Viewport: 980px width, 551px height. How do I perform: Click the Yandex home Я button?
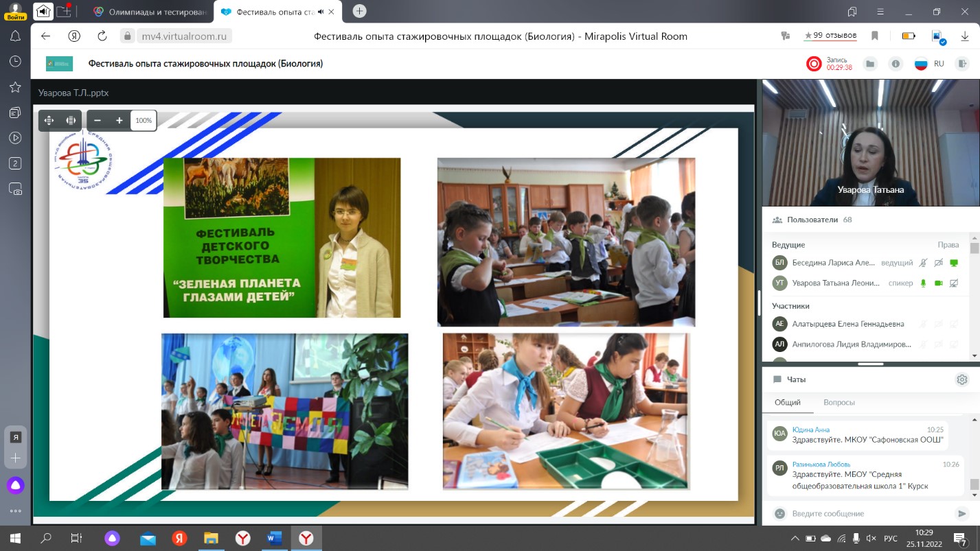coord(74,36)
